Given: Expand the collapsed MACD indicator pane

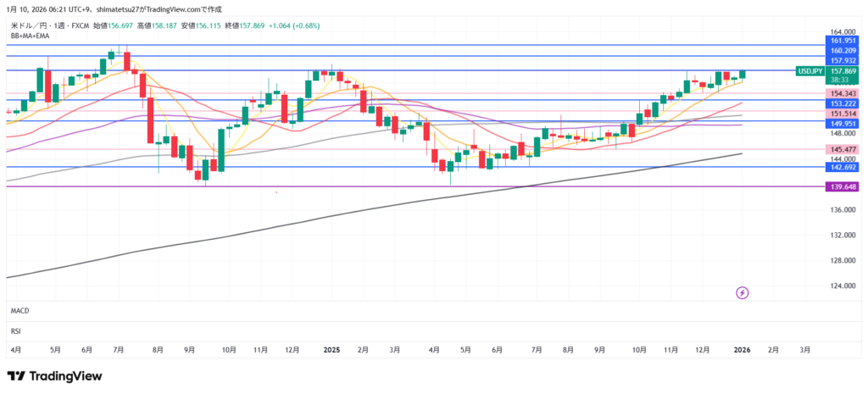Looking at the screenshot, I should (20, 312).
